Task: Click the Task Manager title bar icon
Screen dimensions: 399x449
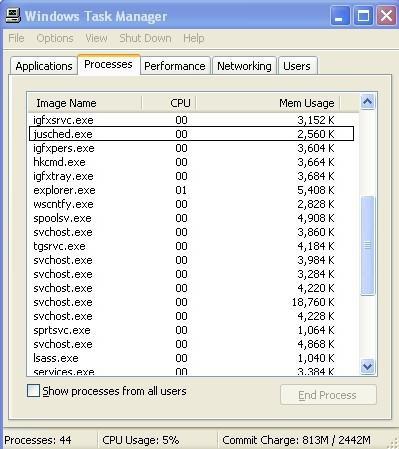Action: tap(13, 15)
